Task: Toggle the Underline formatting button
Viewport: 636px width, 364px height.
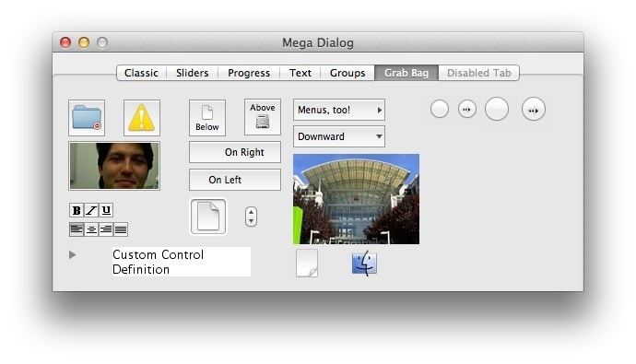Action: pyautogui.click(x=106, y=210)
